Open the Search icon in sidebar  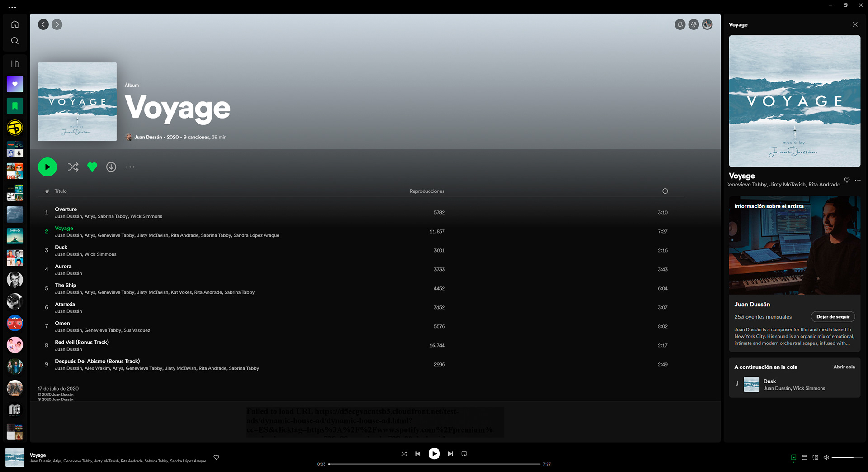pyautogui.click(x=15, y=41)
